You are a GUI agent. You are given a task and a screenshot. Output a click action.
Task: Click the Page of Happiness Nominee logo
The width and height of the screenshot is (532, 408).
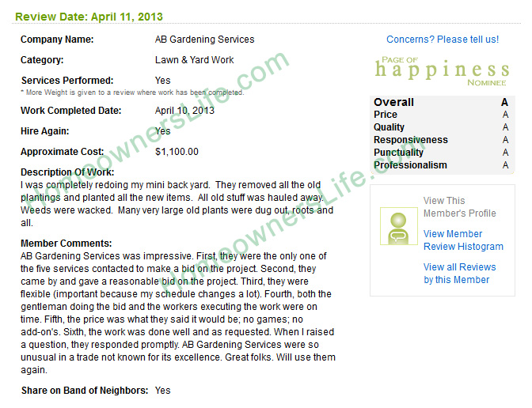[x=442, y=71]
